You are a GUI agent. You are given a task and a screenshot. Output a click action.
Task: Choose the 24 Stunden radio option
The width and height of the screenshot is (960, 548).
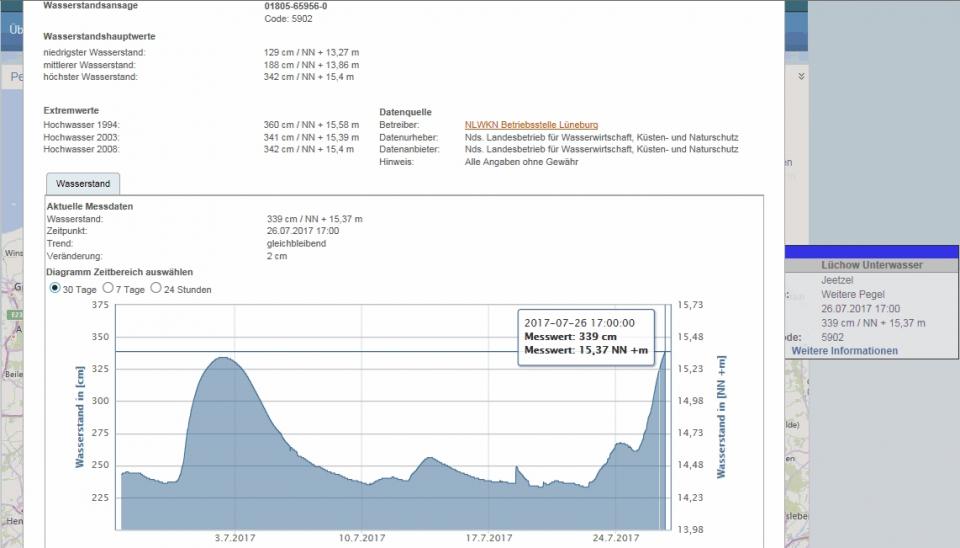pos(155,289)
